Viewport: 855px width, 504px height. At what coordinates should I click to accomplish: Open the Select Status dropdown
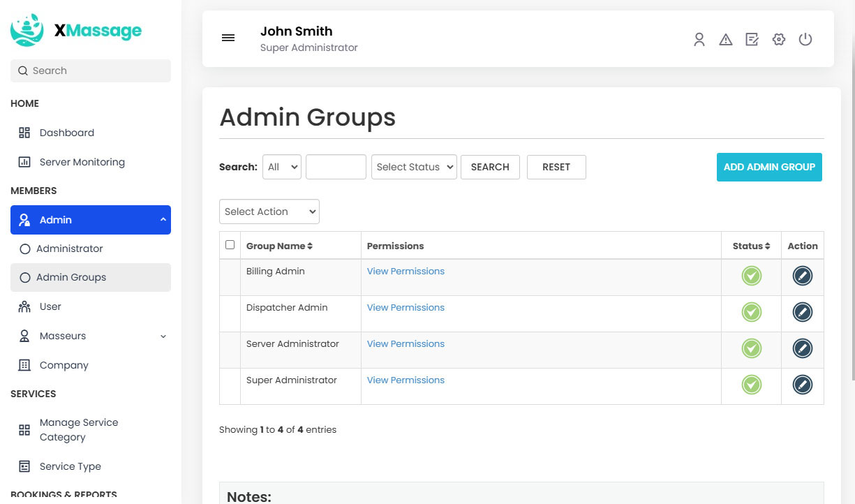[x=414, y=167]
